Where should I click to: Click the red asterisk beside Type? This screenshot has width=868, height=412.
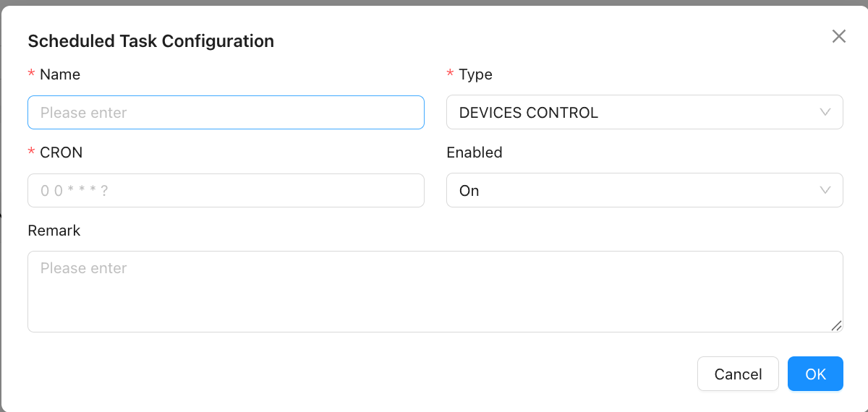(451, 74)
